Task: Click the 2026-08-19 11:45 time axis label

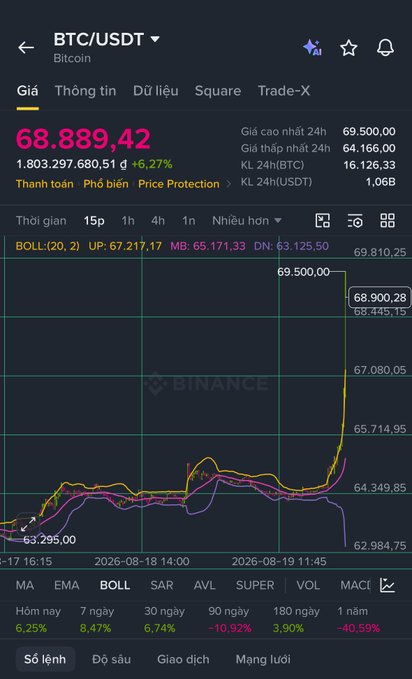Action: [x=279, y=562]
